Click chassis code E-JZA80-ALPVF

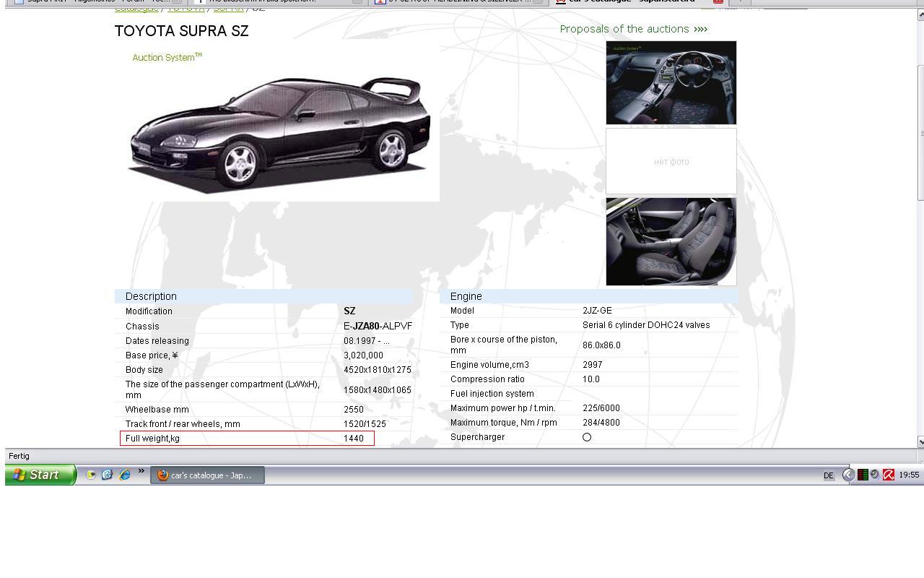[378, 326]
